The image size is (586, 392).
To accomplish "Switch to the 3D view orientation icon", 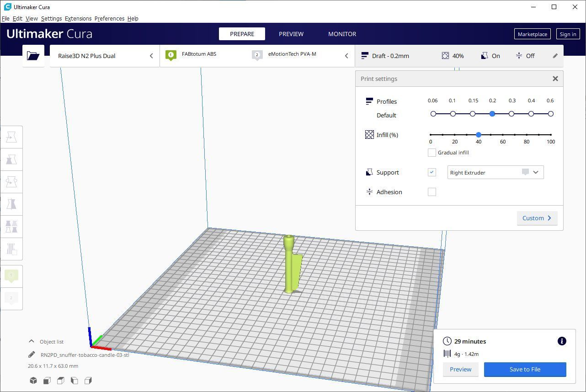I will click(x=33, y=381).
